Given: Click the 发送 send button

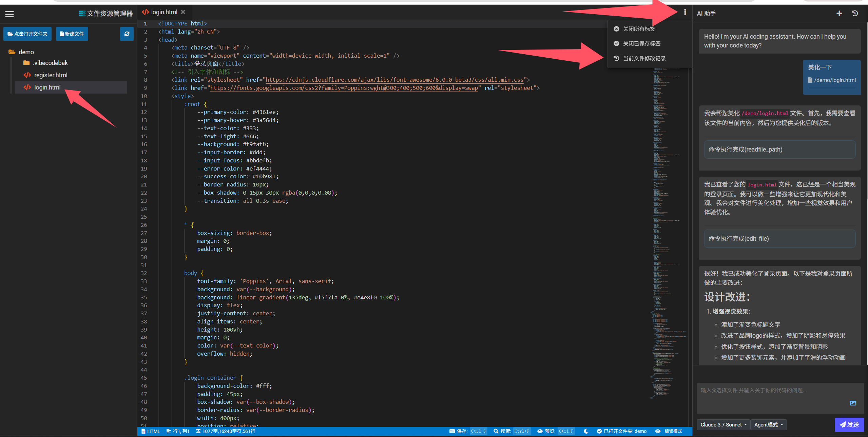Looking at the screenshot, I should (849, 425).
